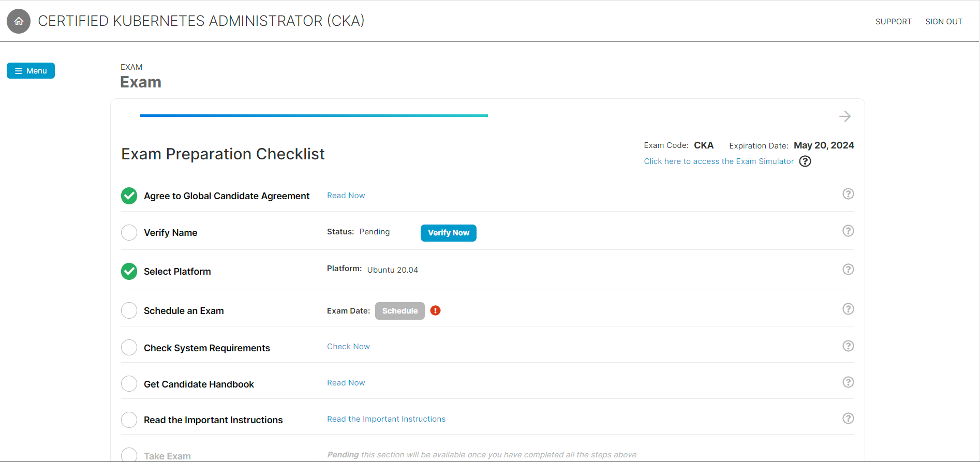Click Check Now for system requirements
Viewport: 980px width, 462px height.
(x=348, y=347)
